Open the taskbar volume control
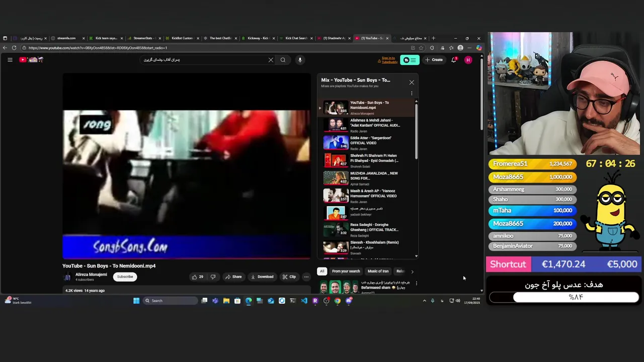This screenshot has width=644, height=362. coord(458,301)
